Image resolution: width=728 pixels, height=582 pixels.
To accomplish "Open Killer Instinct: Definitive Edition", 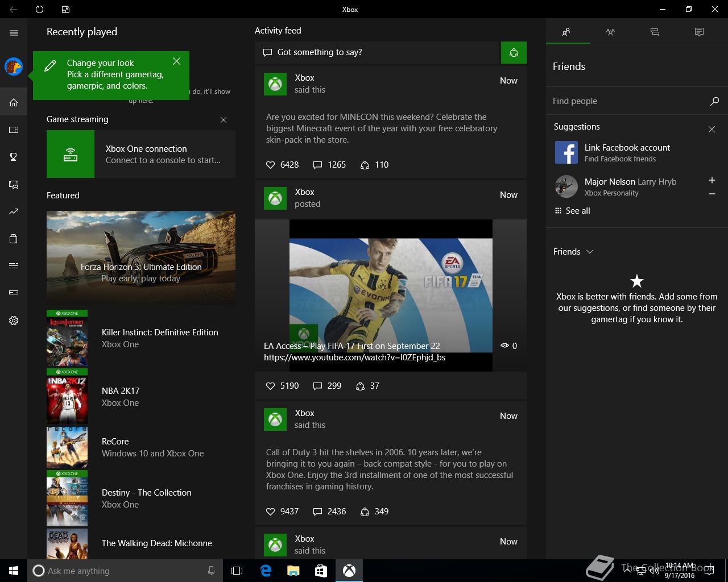I will (141, 338).
